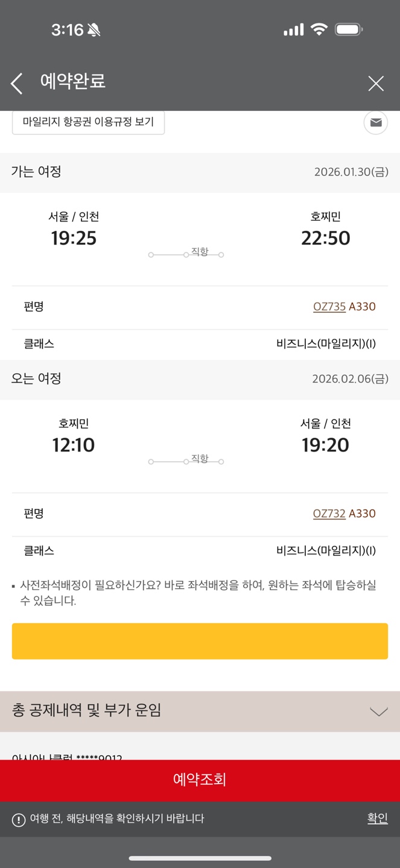Click the down chevron beside 총 공제내역
400x868 pixels.
378,712
